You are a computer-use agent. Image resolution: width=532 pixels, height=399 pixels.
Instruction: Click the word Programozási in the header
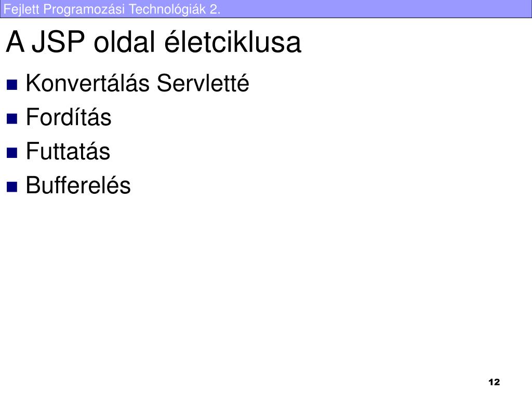click(84, 9)
